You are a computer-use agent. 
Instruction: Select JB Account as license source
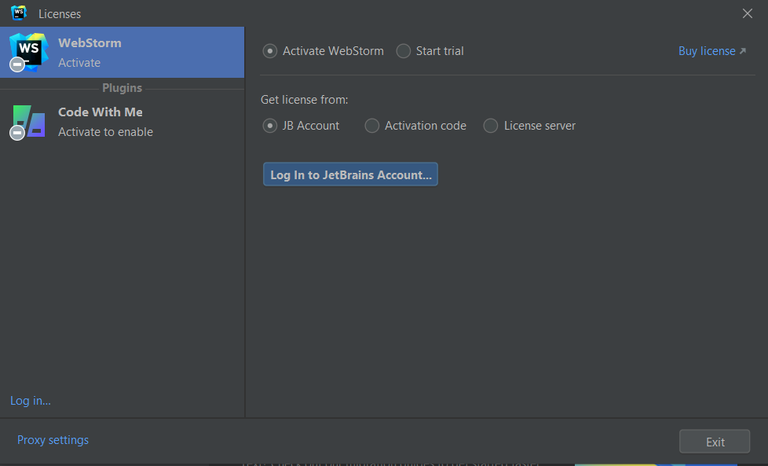(270, 126)
